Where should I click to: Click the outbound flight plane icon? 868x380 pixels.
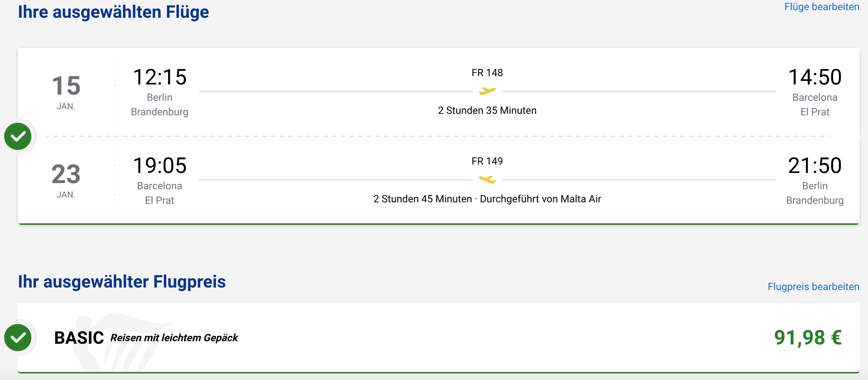pyautogui.click(x=487, y=91)
